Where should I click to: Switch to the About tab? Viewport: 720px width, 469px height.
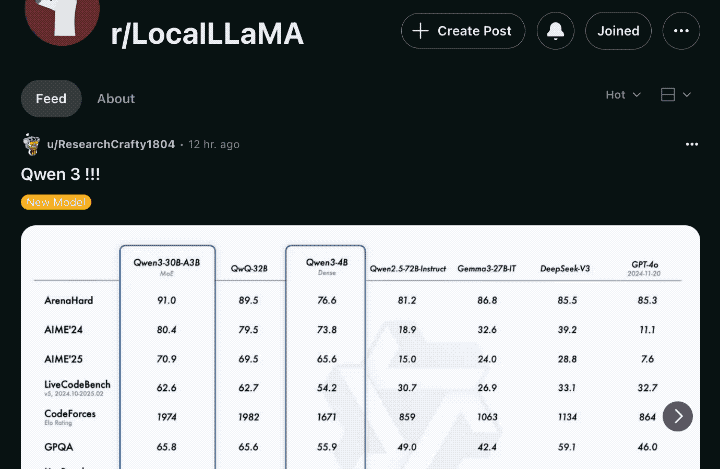[116, 98]
